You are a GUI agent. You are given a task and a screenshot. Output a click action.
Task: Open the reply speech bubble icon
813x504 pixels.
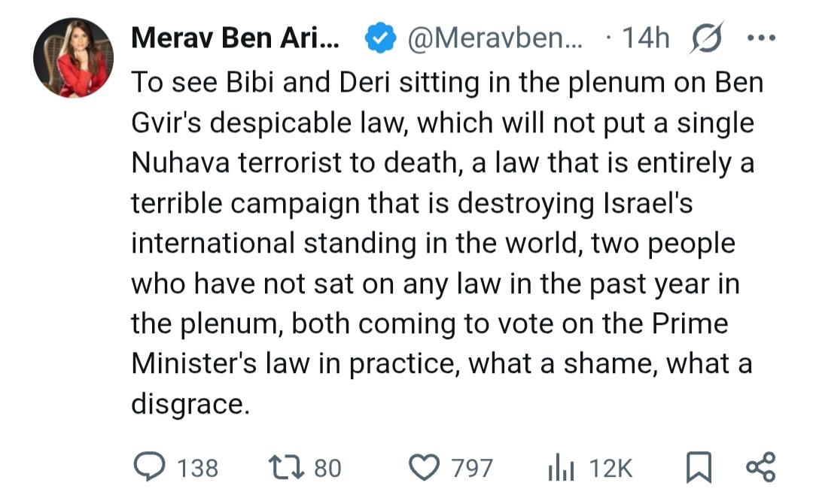(x=151, y=467)
